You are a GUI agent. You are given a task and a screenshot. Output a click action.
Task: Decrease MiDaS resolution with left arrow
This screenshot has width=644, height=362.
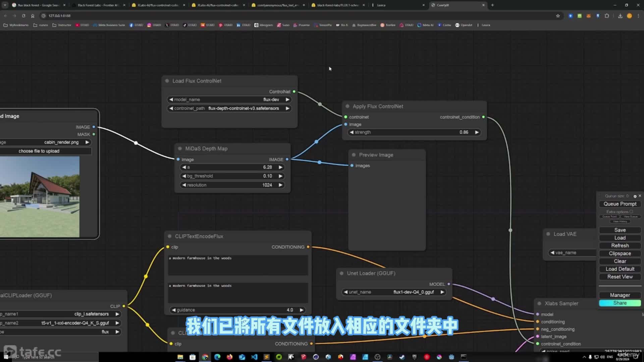[x=184, y=185]
